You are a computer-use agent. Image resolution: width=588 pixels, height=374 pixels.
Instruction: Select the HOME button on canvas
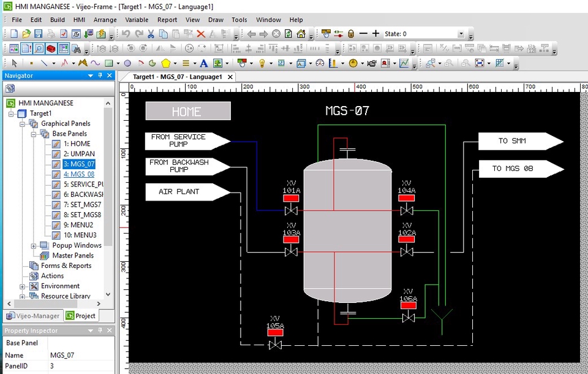pyautogui.click(x=188, y=111)
